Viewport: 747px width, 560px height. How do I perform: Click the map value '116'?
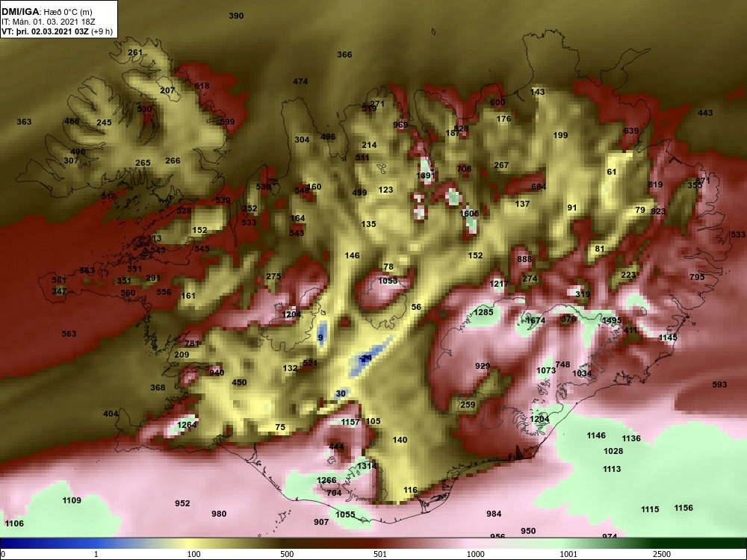410,490
